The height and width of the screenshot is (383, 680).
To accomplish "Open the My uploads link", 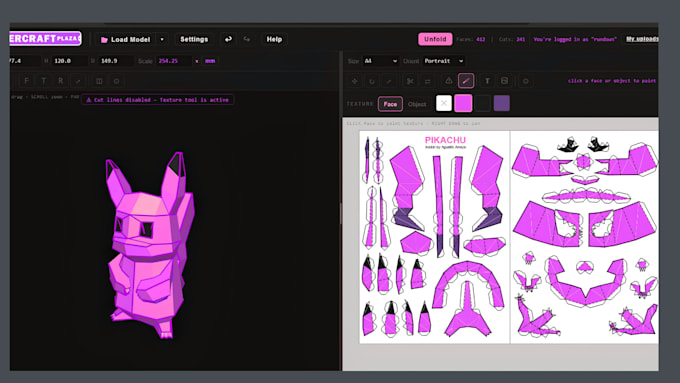I will coord(642,39).
